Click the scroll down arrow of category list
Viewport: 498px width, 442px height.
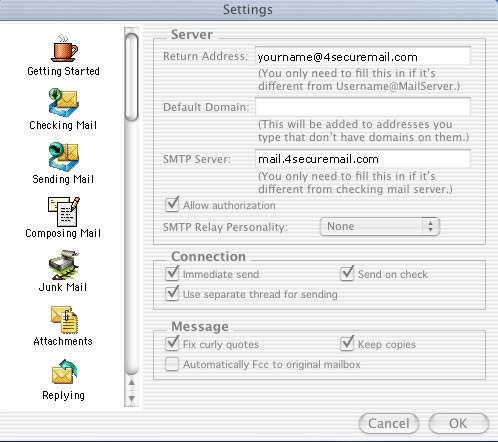[x=132, y=399]
